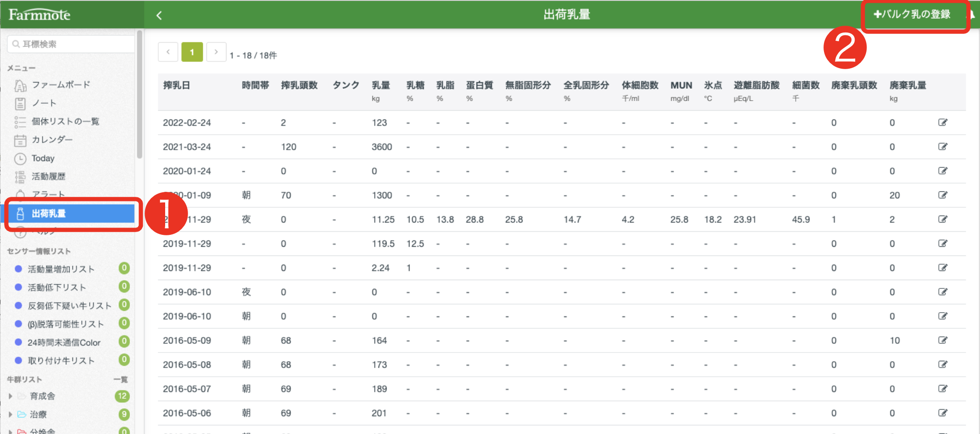
Task: Edit the 2016-05-06 record
Action: coord(942,413)
